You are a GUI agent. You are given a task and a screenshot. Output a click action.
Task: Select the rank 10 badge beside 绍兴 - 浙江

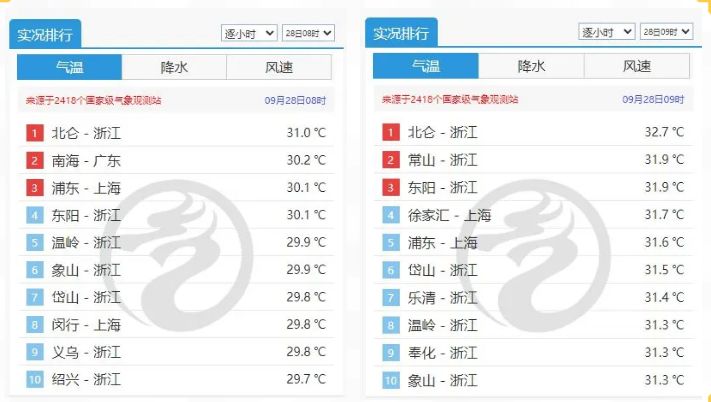pyautogui.click(x=34, y=379)
